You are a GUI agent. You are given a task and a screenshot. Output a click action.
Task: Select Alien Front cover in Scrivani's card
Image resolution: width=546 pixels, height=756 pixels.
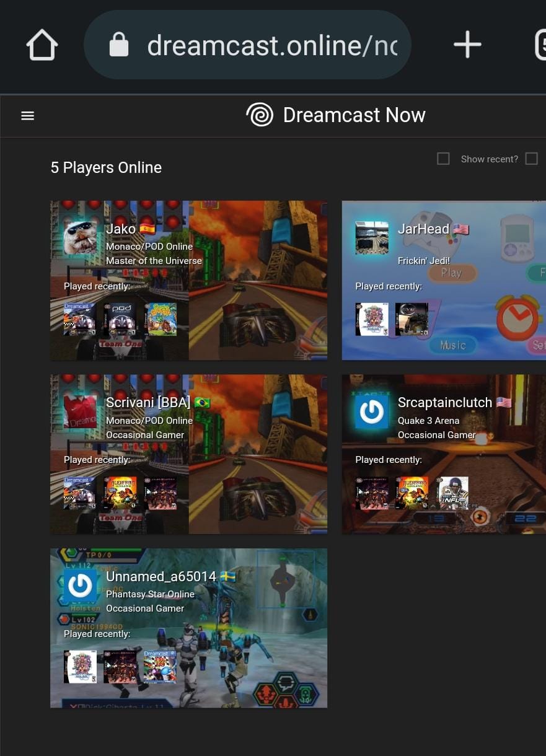[x=120, y=493]
